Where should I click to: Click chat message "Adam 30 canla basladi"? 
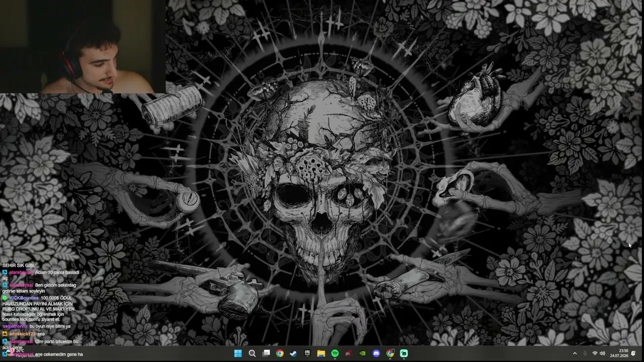point(57,273)
